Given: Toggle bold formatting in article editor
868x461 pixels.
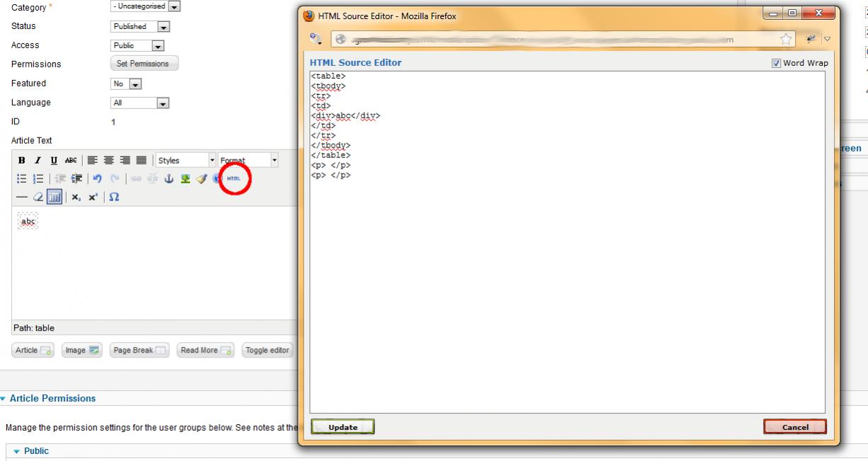Looking at the screenshot, I should (x=22, y=161).
